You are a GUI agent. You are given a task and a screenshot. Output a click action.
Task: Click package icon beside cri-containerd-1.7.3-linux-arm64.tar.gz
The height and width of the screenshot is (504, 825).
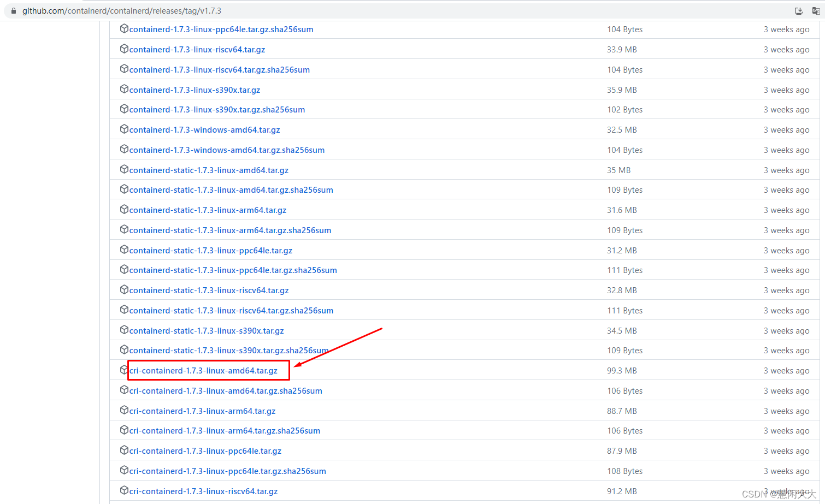[124, 410]
